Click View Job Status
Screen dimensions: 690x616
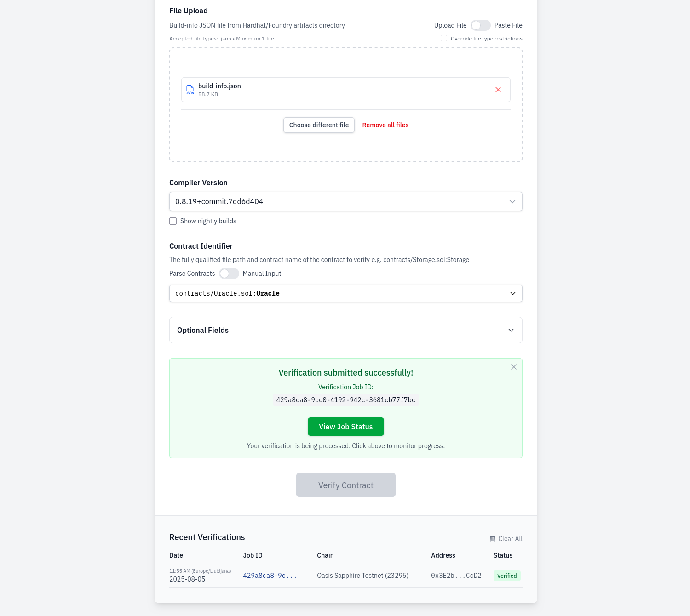pos(345,427)
